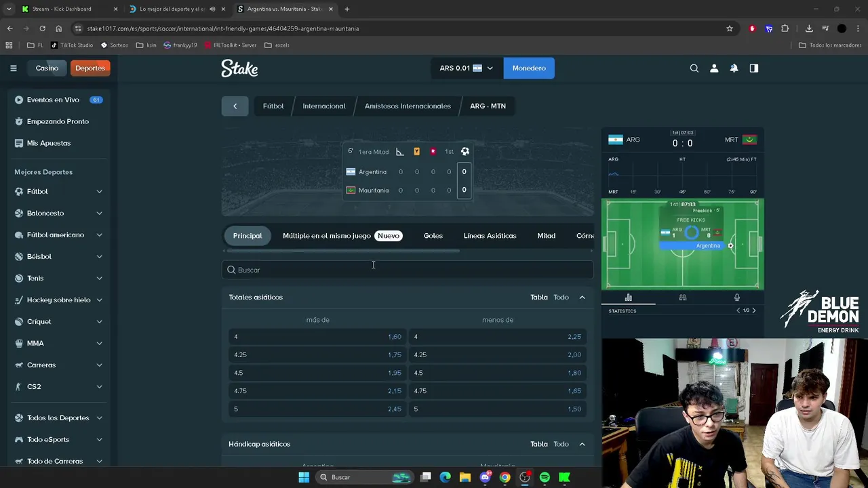Image resolution: width=868 pixels, height=488 pixels.
Task: Open Discord from the taskbar
Action: [485, 477]
